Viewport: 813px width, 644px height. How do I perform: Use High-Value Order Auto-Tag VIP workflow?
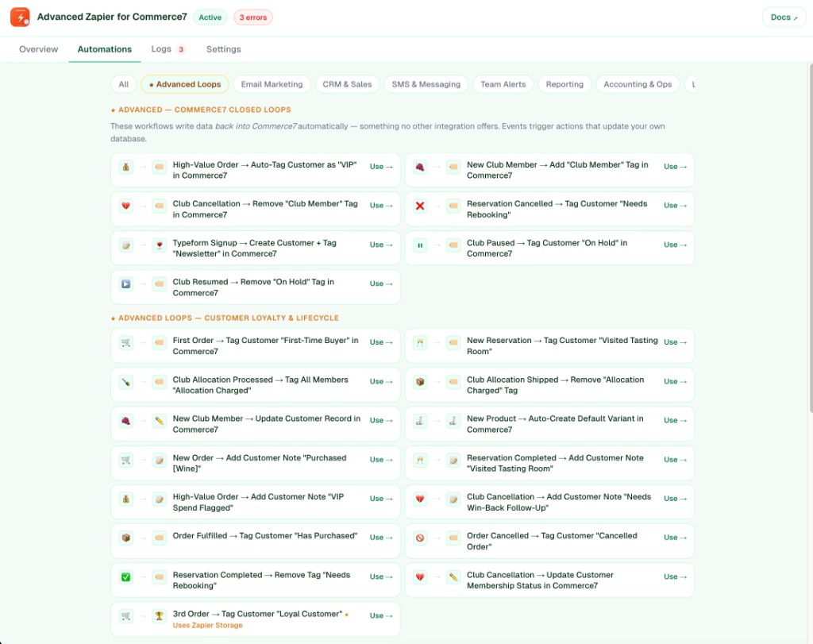pos(381,167)
